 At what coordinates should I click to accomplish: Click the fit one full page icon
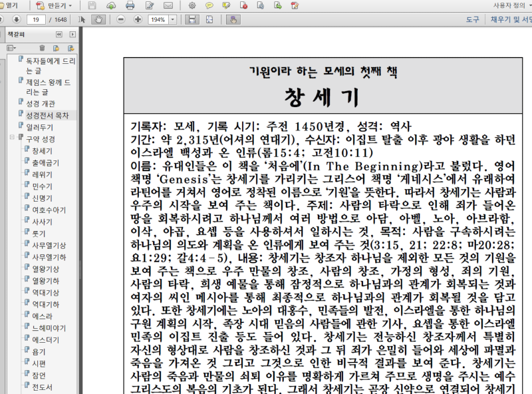coord(209,19)
